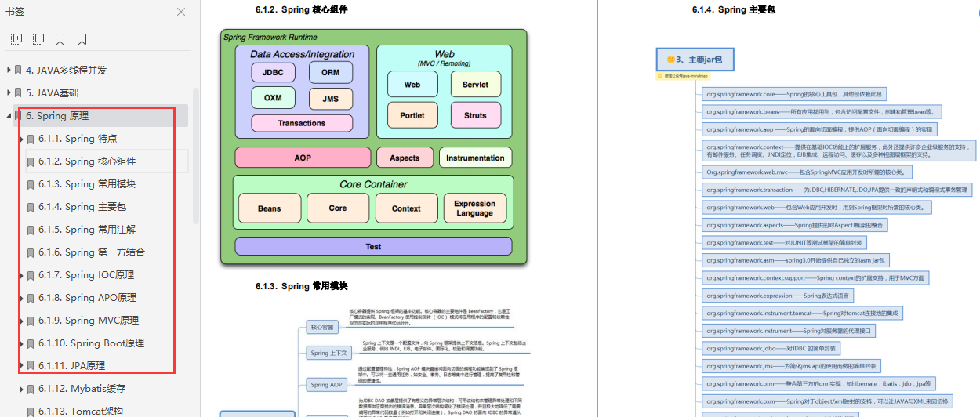Click the expand all bookmarks icon

16,38
